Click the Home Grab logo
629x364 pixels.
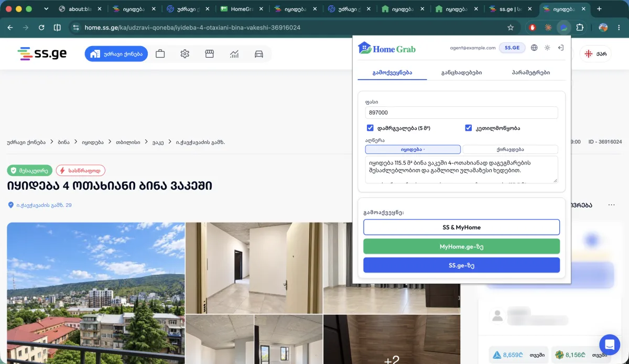pyautogui.click(x=387, y=48)
